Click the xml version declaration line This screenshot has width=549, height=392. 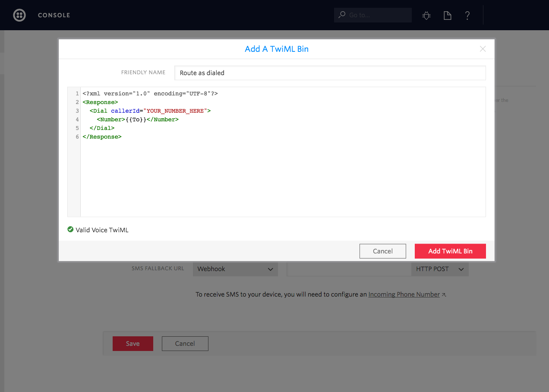(150, 94)
